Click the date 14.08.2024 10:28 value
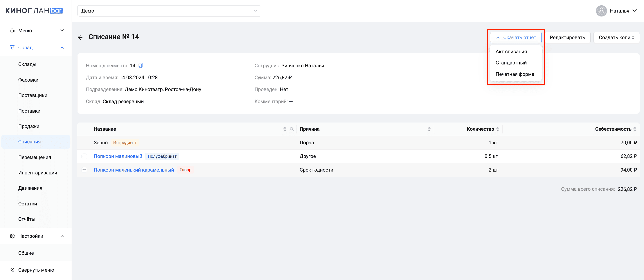The height and width of the screenshot is (280, 644). [138, 77]
